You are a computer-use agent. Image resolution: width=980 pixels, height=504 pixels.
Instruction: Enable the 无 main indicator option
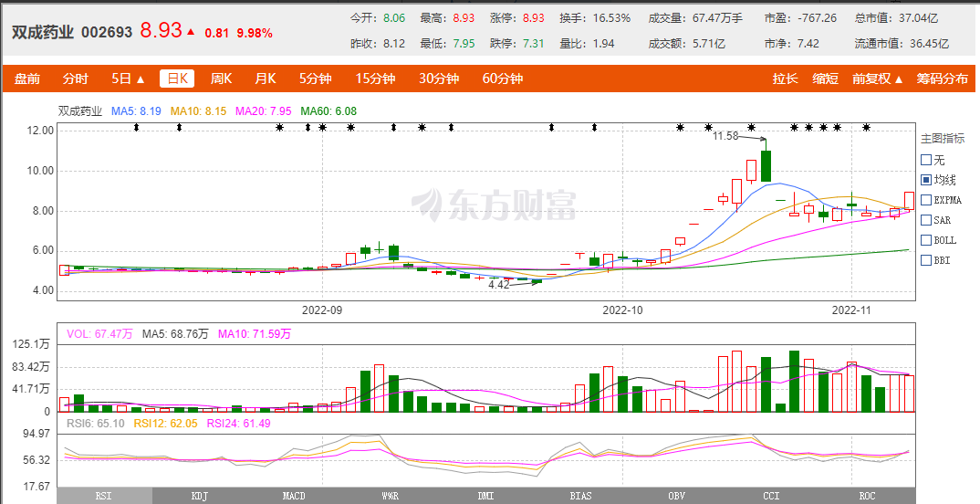click(x=926, y=160)
